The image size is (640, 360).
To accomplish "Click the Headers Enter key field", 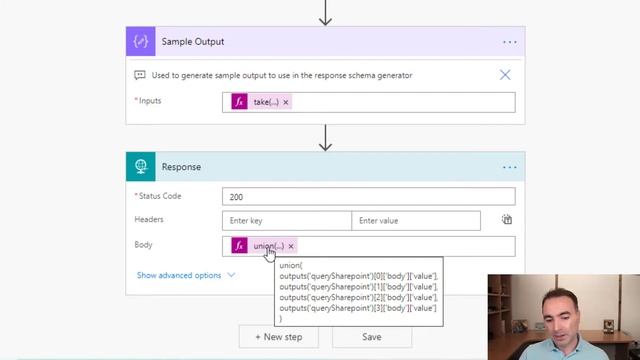I will coord(287,220).
